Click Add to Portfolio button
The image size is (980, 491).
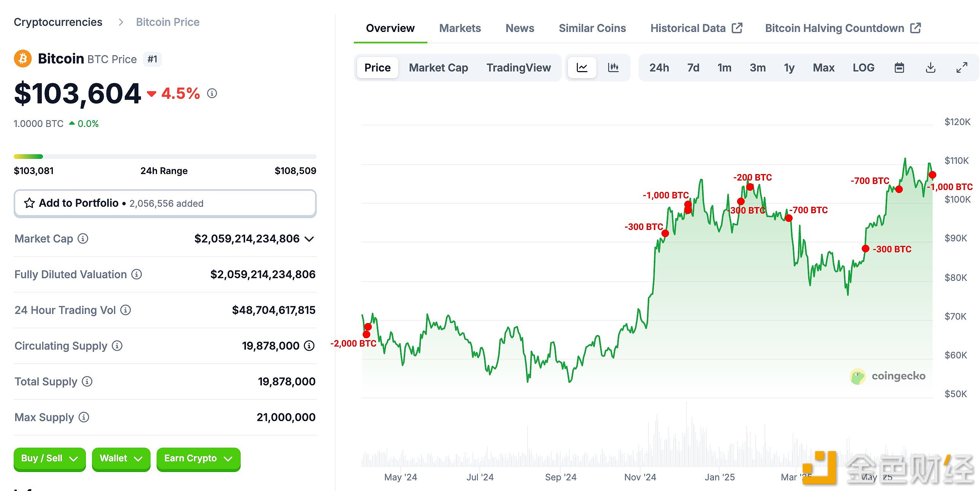165,203
